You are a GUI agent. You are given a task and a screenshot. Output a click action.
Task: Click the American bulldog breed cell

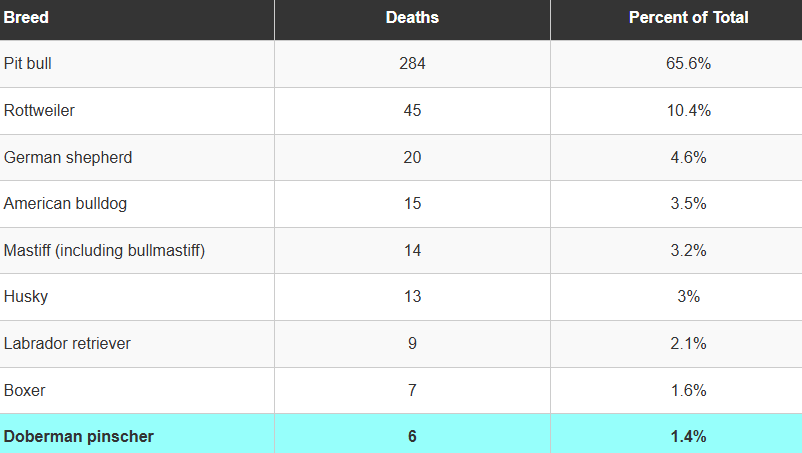pos(65,204)
